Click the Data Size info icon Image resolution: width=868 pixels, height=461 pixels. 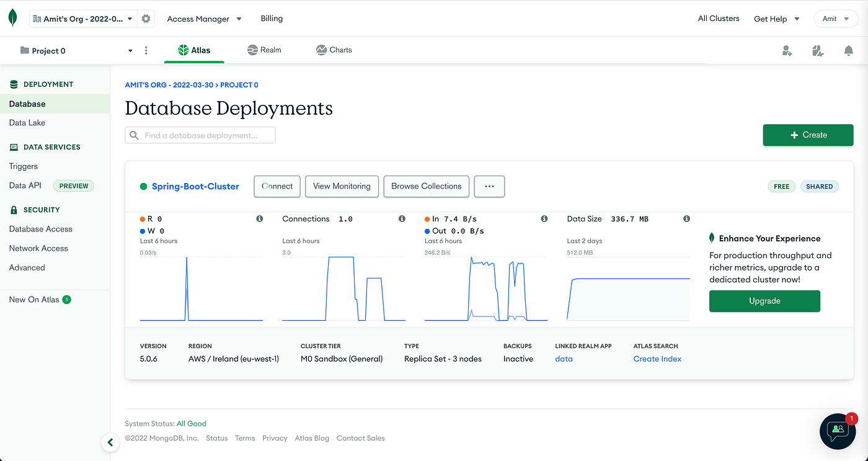[686, 218]
